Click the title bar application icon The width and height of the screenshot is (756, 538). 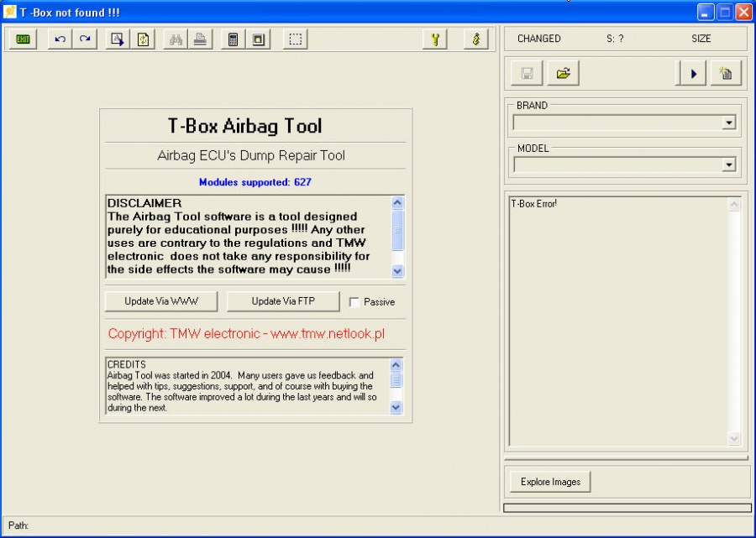[9, 12]
